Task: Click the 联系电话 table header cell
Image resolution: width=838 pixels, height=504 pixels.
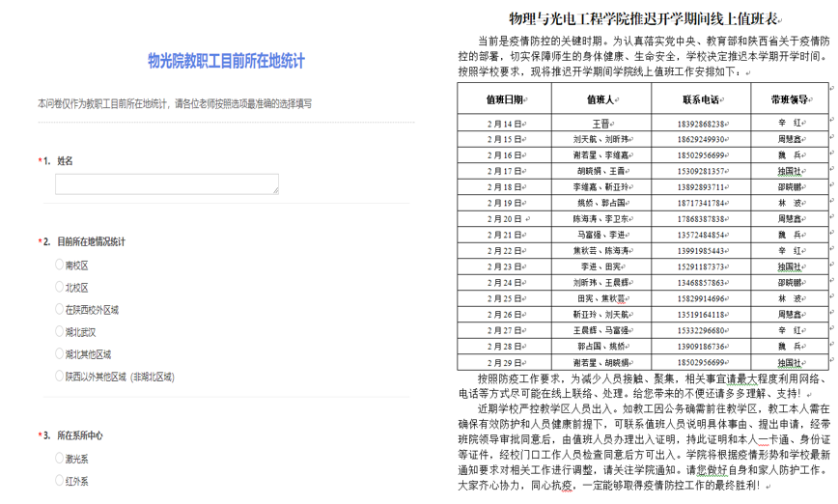Action: click(x=702, y=99)
